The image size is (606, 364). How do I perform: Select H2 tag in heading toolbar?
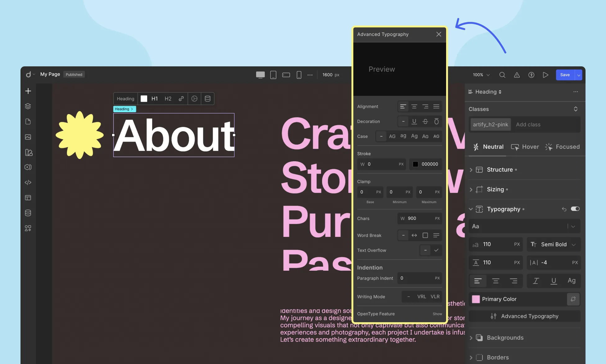(168, 99)
